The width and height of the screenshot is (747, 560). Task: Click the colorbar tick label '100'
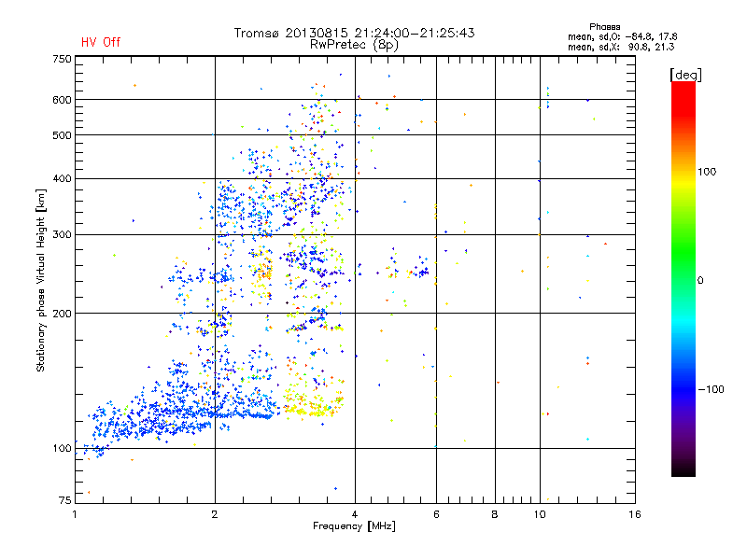[707, 172]
